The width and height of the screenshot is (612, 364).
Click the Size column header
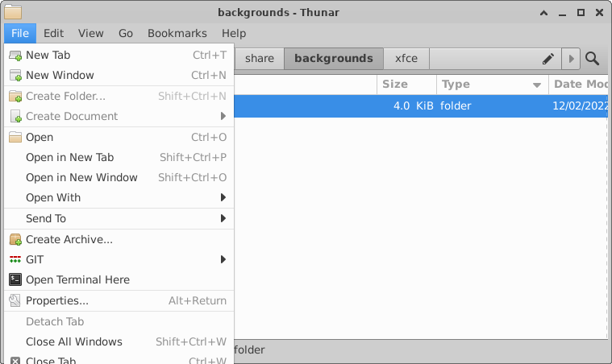click(x=406, y=85)
